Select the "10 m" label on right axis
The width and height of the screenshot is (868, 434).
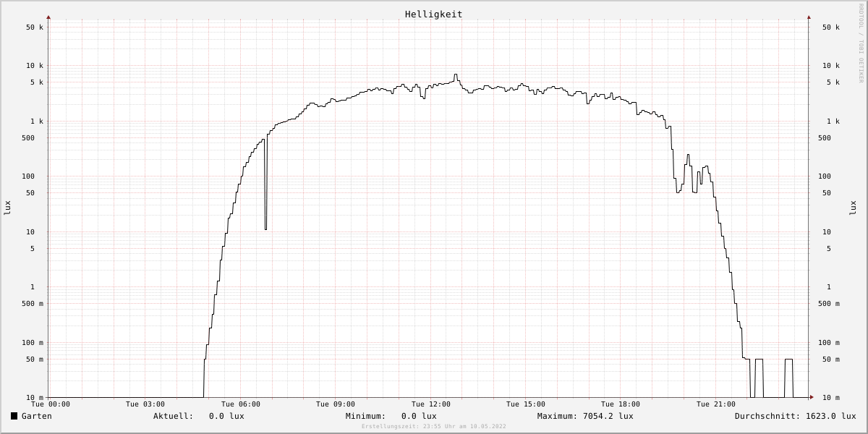coord(831,398)
